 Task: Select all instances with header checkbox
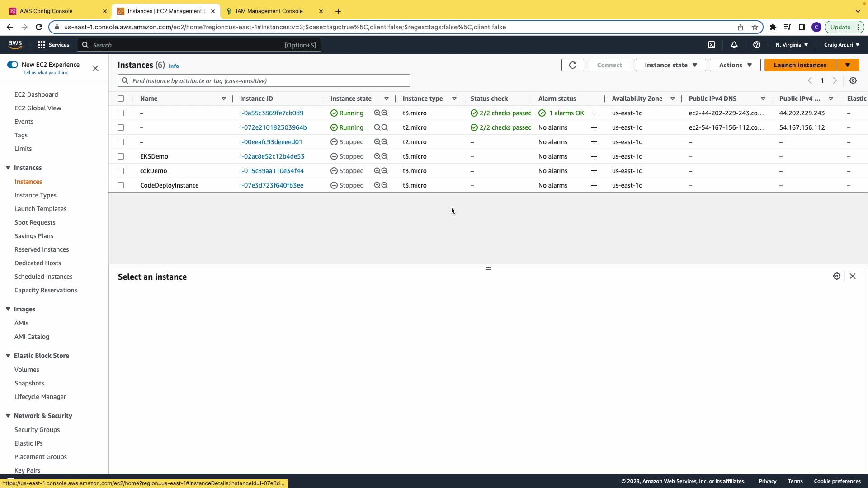(121, 99)
